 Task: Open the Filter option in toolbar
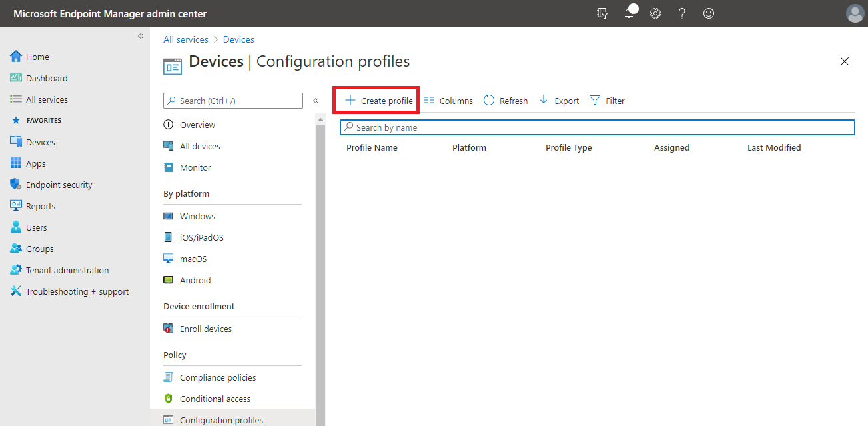click(x=607, y=101)
